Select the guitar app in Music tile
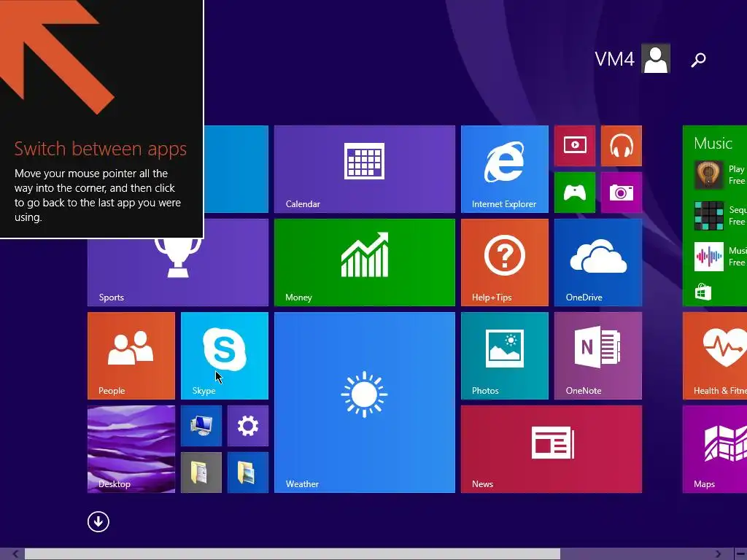Viewport: 747px width, 560px height. [x=709, y=175]
